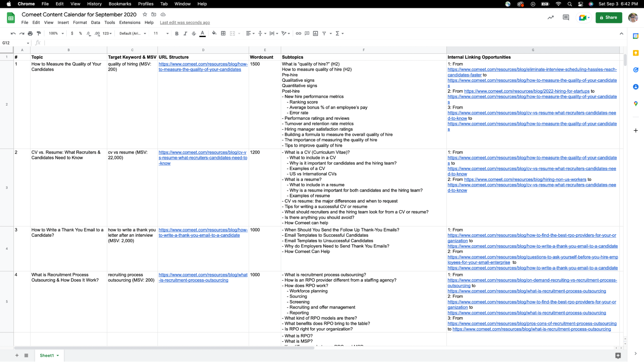Screen dimensions: 644x362
Task: Increase decimal places icon
Action: tap(97, 33)
